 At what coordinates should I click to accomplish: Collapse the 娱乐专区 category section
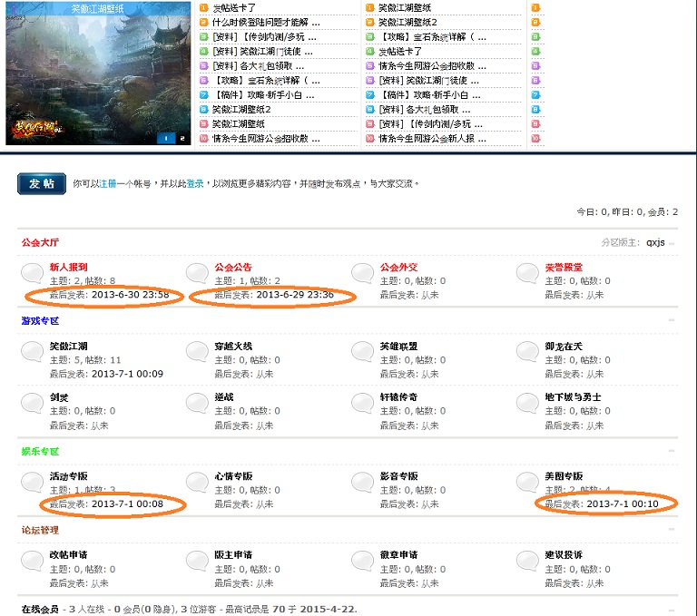tap(672, 451)
